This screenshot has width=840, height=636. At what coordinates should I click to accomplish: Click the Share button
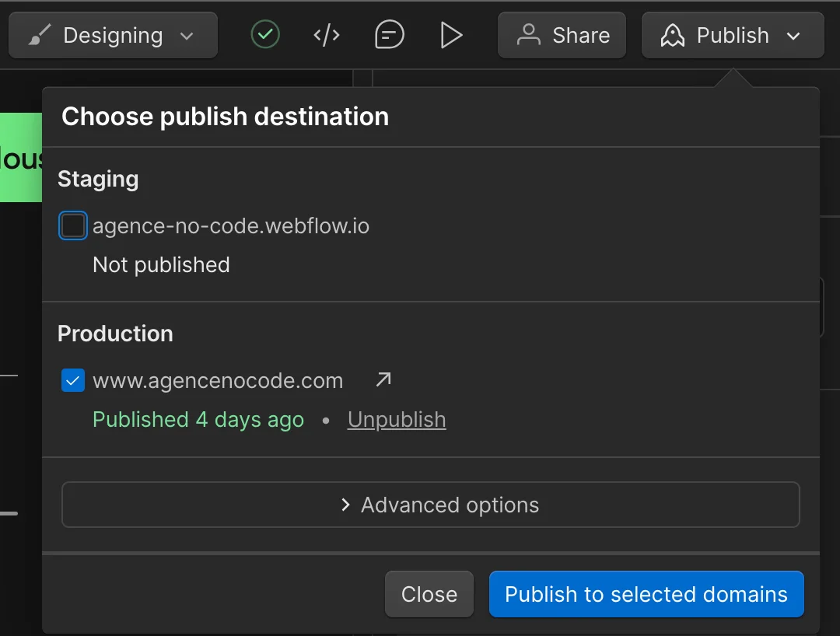pos(562,35)
